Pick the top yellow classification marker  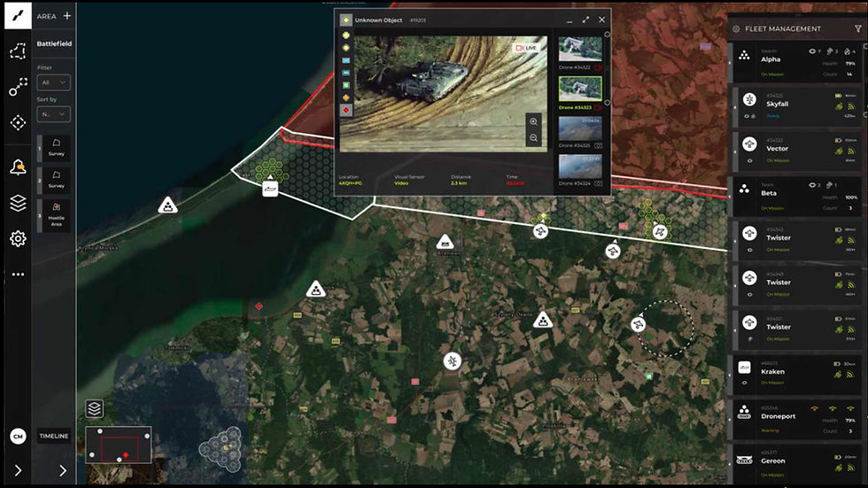click(x=346, y=35)
